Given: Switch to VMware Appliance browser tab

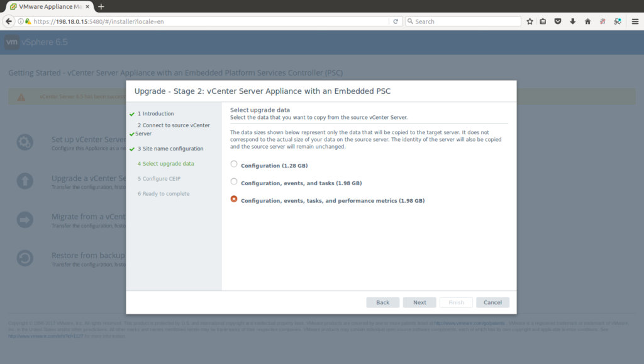Looking at the screenshot, I should pyautogui.click(x=50, y=6).
